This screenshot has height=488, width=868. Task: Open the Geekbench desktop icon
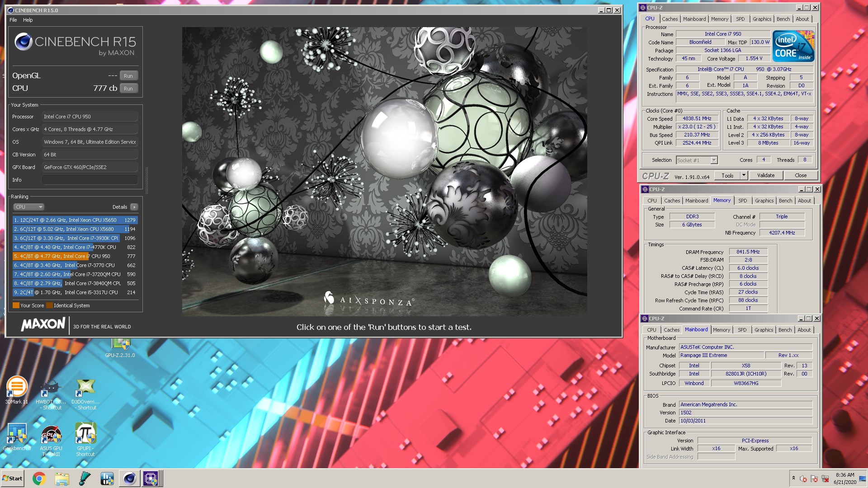pos(17,437)
